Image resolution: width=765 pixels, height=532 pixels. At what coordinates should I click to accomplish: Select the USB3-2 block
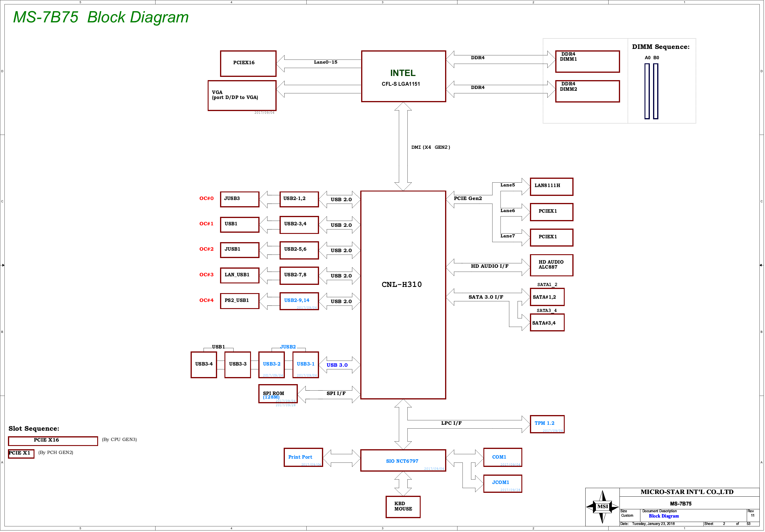pos(272,365)
